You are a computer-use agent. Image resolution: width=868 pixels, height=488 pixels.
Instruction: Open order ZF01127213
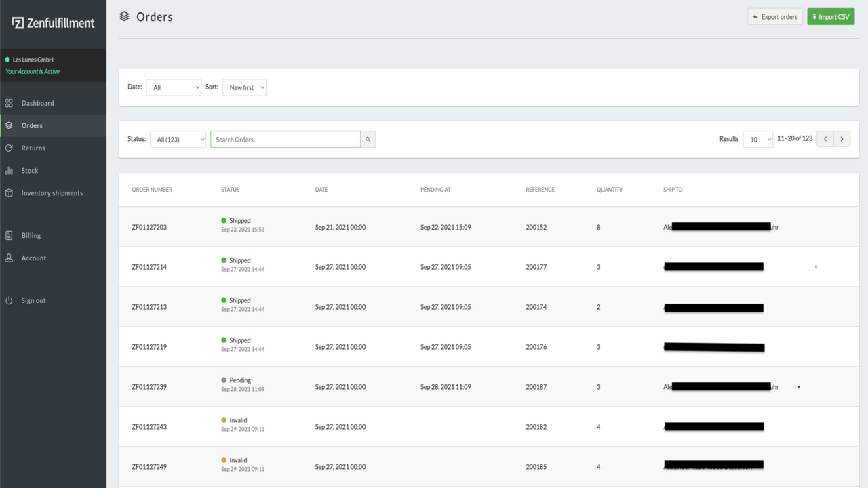(149, 307)
